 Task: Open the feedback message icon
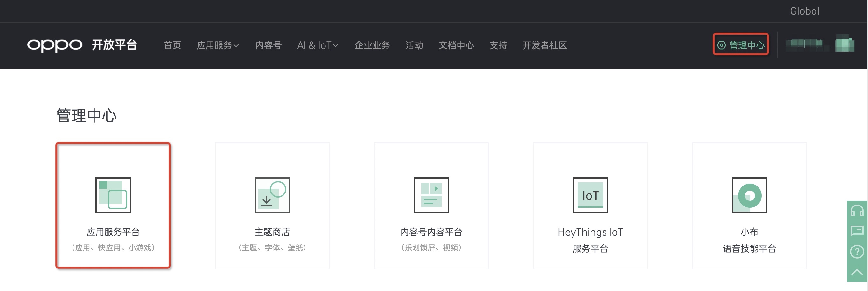(x=857, y=231)
